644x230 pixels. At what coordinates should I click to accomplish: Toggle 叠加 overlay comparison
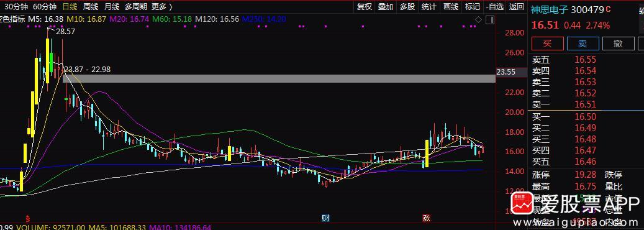(x=386, y=7)
